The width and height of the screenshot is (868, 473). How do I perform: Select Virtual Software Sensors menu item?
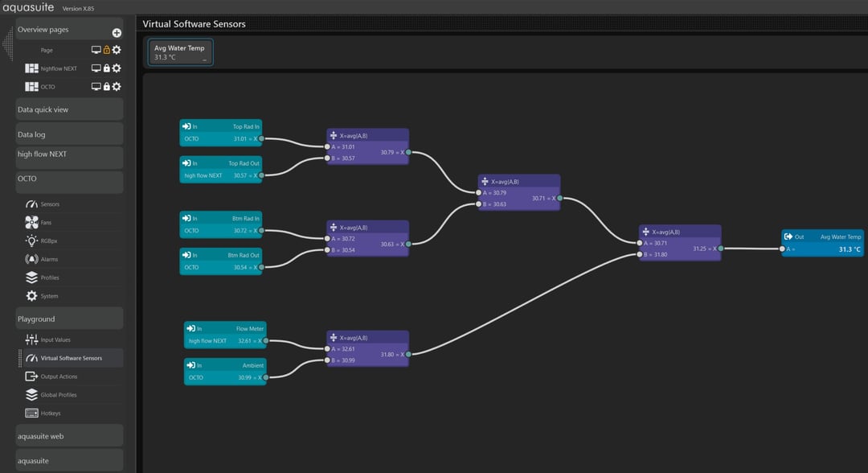pyautogui.click(x=71, y=358)
